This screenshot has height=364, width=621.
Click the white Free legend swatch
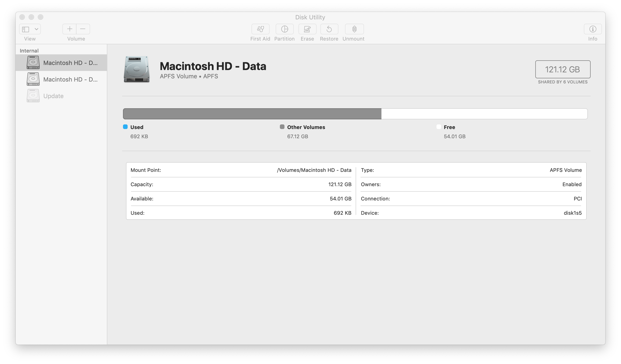click(x=439, y=127)
